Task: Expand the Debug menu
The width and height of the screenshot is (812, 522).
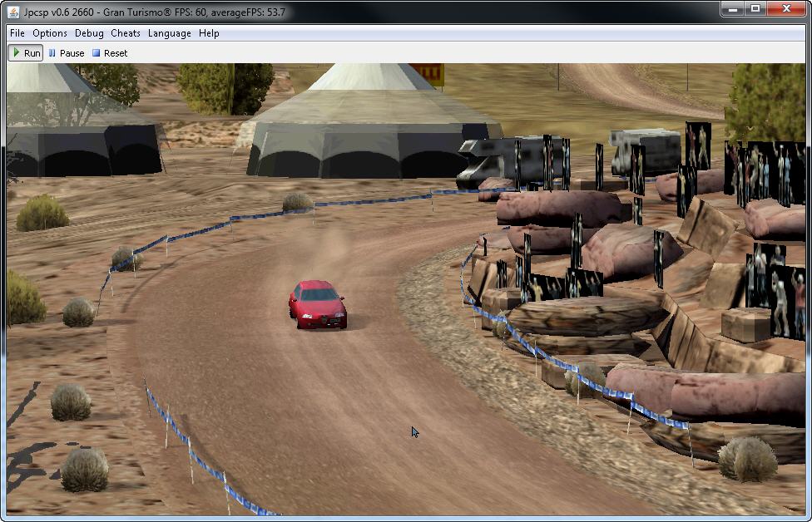Action: point(89,33)
